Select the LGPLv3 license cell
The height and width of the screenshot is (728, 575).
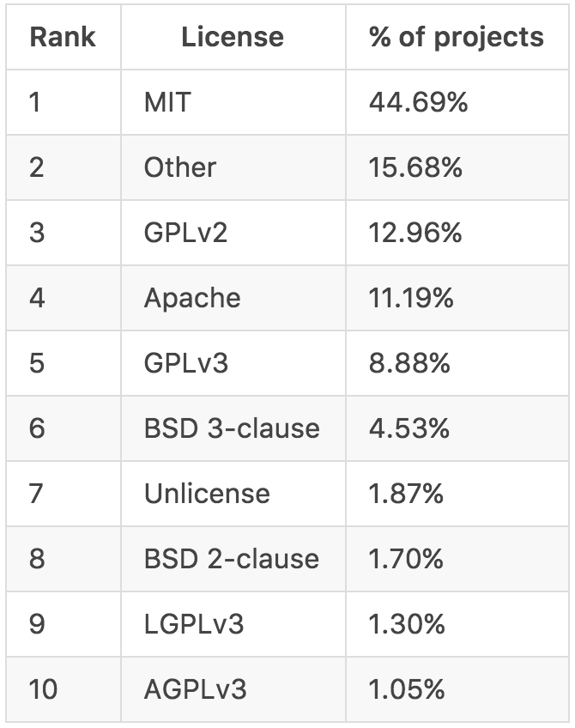point(194,623)
